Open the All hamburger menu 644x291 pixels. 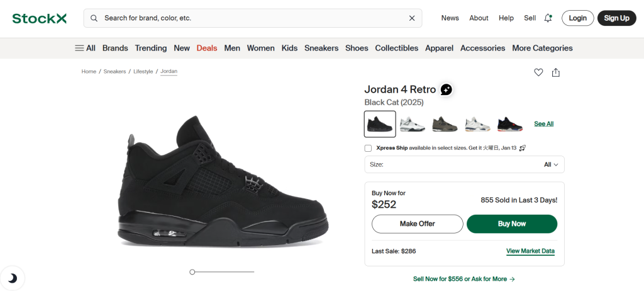pos(85,48)
